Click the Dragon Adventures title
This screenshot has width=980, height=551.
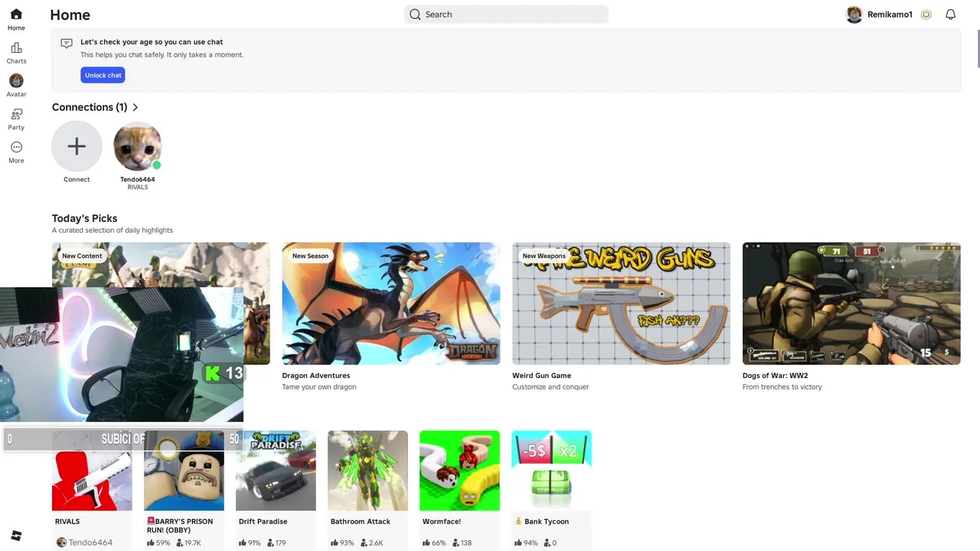click(x=316, y=376)
